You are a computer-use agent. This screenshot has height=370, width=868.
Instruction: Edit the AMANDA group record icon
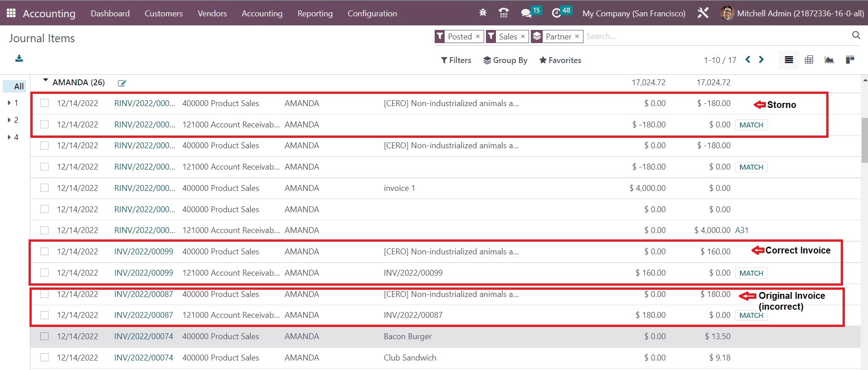(122, 83)
